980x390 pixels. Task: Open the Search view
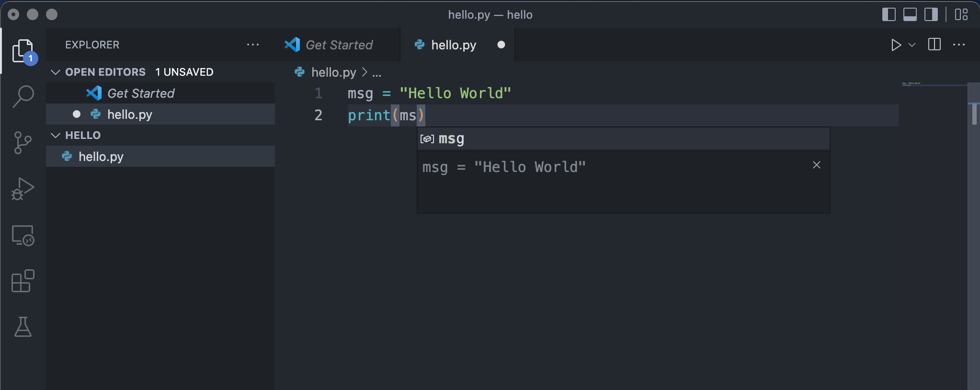point(23,96)
